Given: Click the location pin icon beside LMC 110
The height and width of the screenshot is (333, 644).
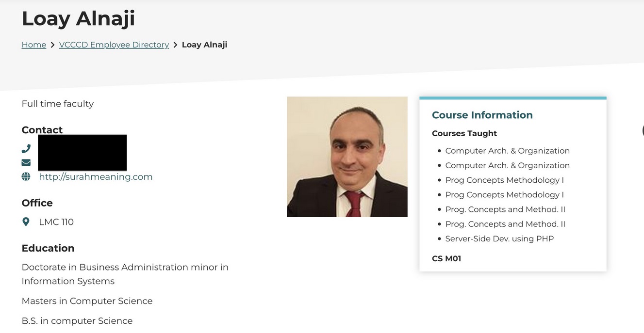Looking at the screenshot, I should tap(26, 222).
